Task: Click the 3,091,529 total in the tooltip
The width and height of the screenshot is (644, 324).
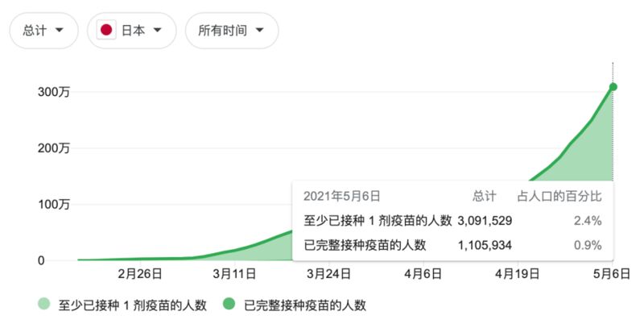Action: [485, 220]
